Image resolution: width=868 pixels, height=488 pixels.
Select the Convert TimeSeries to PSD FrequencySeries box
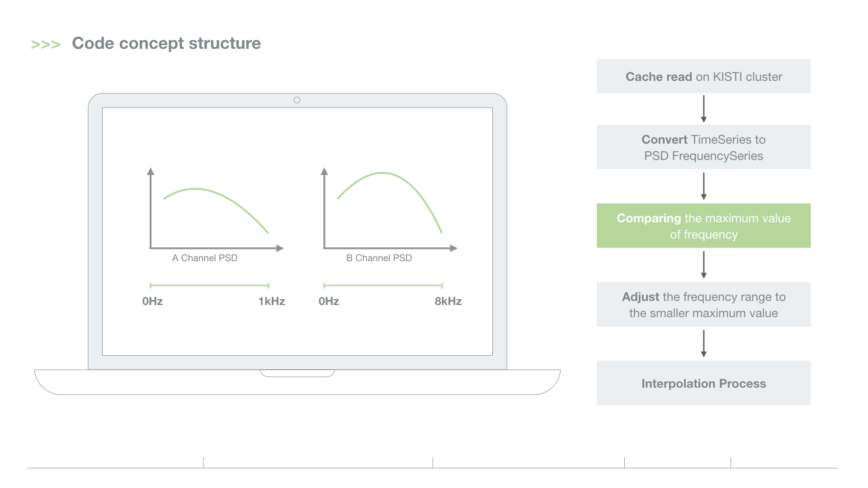pos(703,147)
